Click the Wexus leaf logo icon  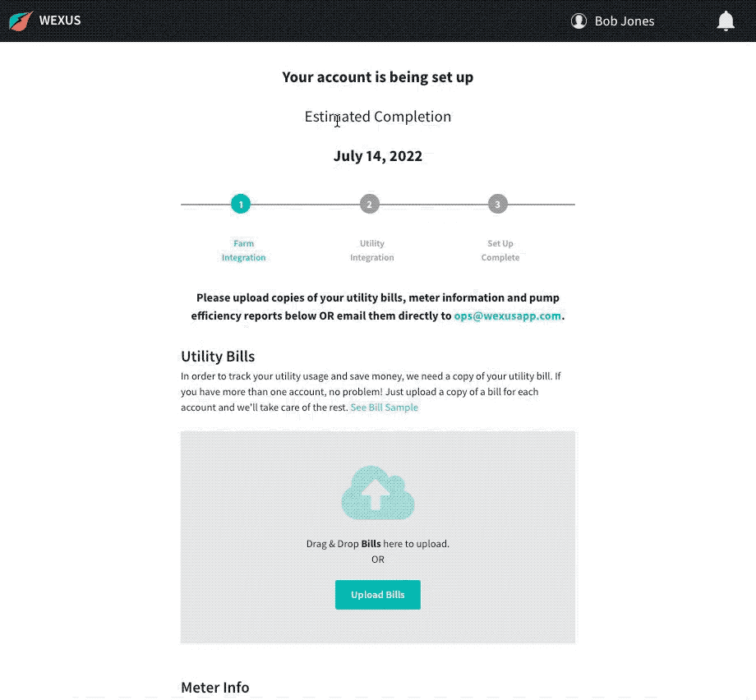(x=21, y=21)
